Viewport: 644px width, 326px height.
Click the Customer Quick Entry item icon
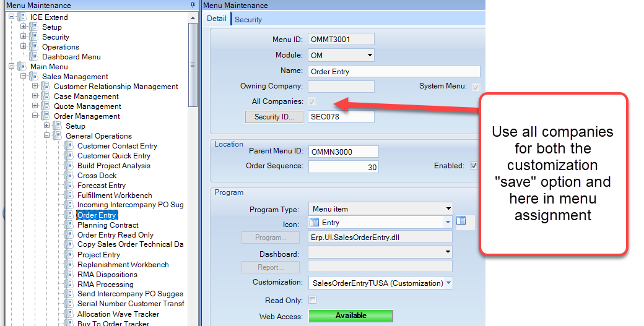[x=69, y=155]
